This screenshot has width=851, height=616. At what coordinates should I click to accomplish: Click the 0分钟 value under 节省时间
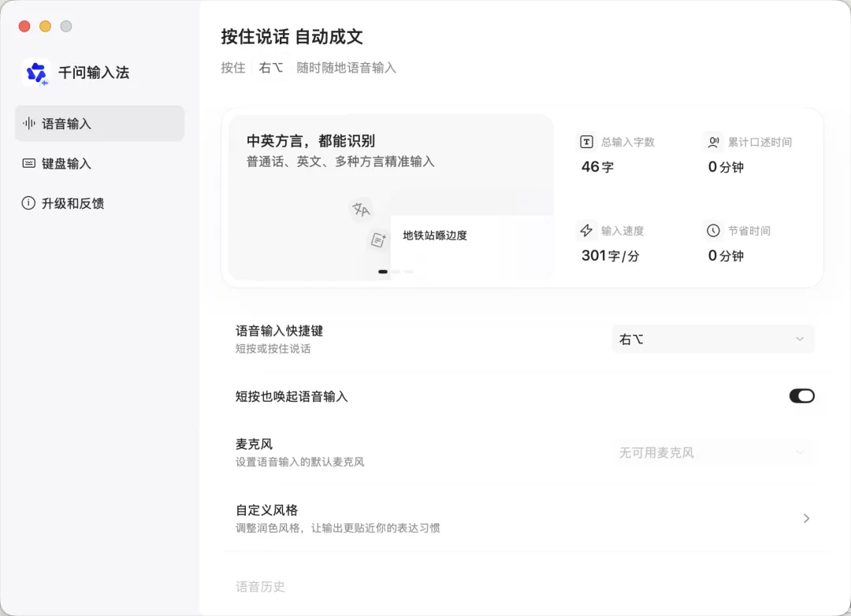pos(726,256)
